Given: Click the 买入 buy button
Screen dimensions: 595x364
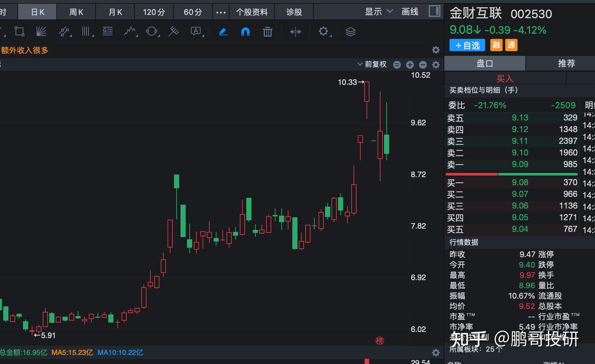Looking at the screenshot, I should pyautogui.click(x=505, y=78).
